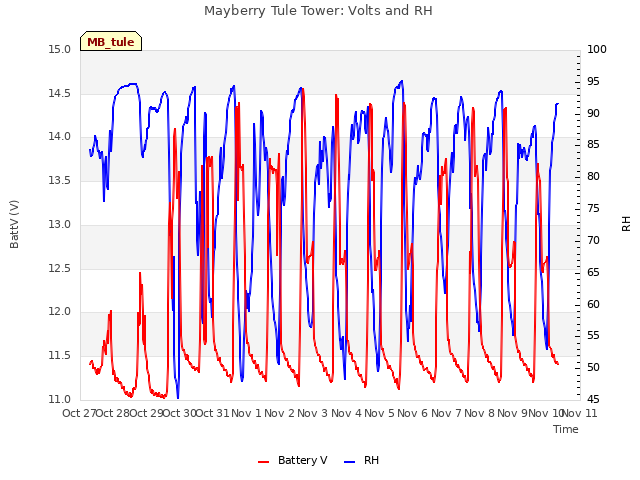The height and width of the screenshot is (480, 640).
Task: Click the Nov 3 date label
Action: 313,413
